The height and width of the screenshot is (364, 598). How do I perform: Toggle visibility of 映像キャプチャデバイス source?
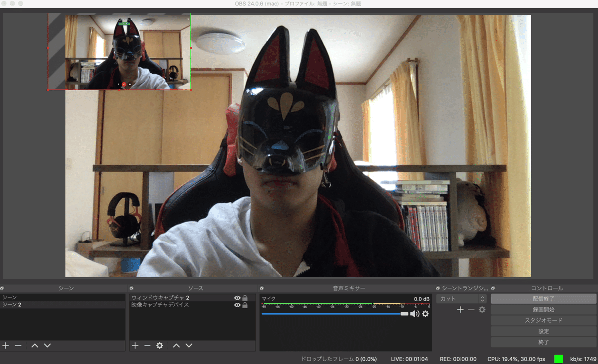coord(237,305)
